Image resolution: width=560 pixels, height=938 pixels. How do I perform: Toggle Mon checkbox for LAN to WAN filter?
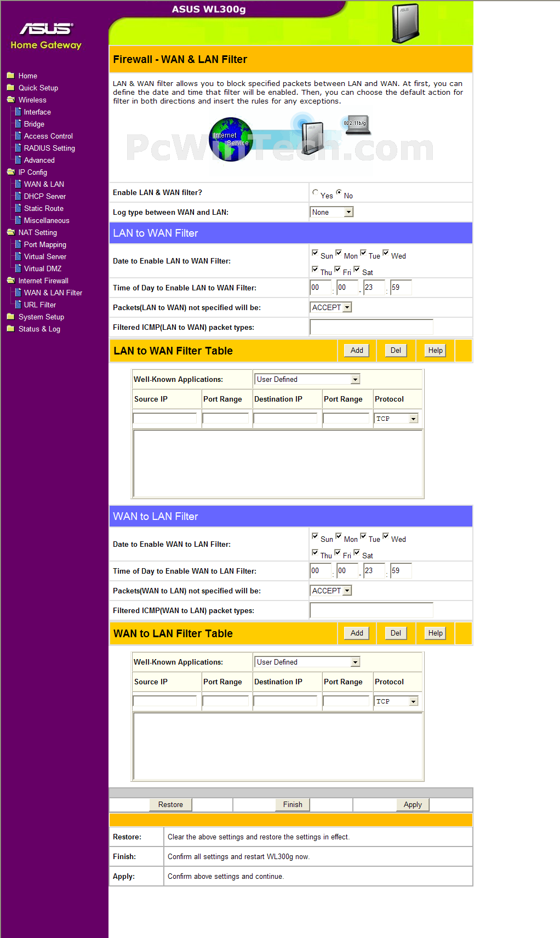click(x=339, y=253)
